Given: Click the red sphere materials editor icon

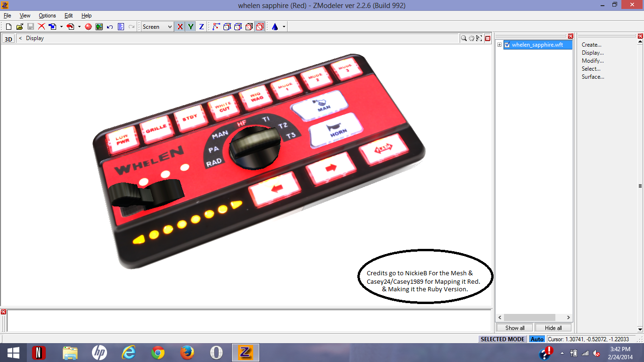Looking at the screenshot, I should click(88, 27).
